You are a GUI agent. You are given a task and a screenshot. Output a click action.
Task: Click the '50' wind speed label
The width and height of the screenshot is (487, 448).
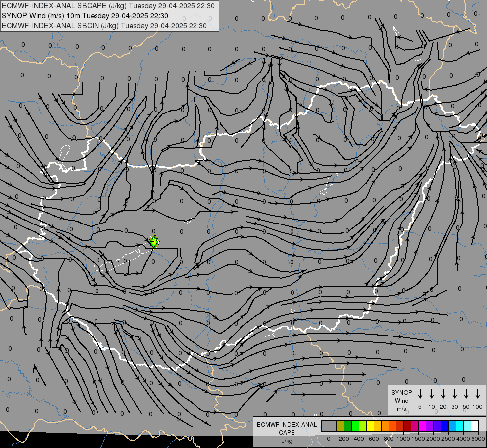coord(466,407)
